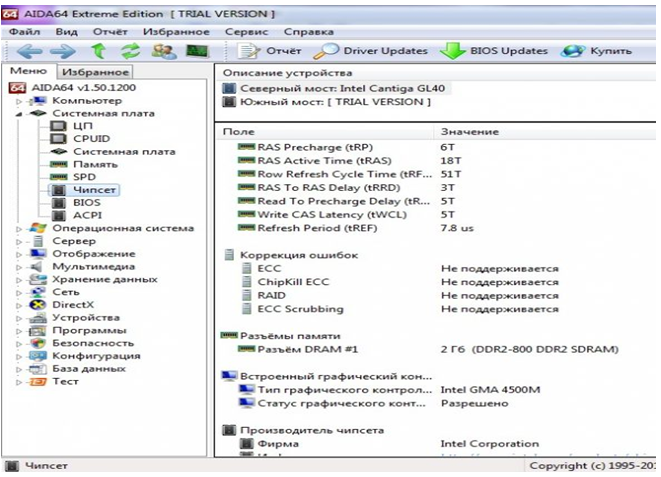Viewport: 661px width, 477px height.
Task: Open the Сервис menu
Action: point(246,32)
